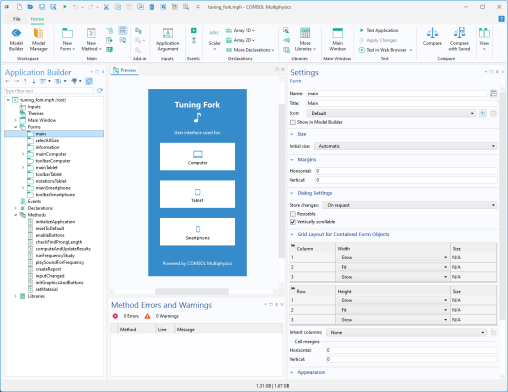Viewport: 508px width, 392px height.
Task: Open the Store changes dropdown
Action: pos(409,205)
